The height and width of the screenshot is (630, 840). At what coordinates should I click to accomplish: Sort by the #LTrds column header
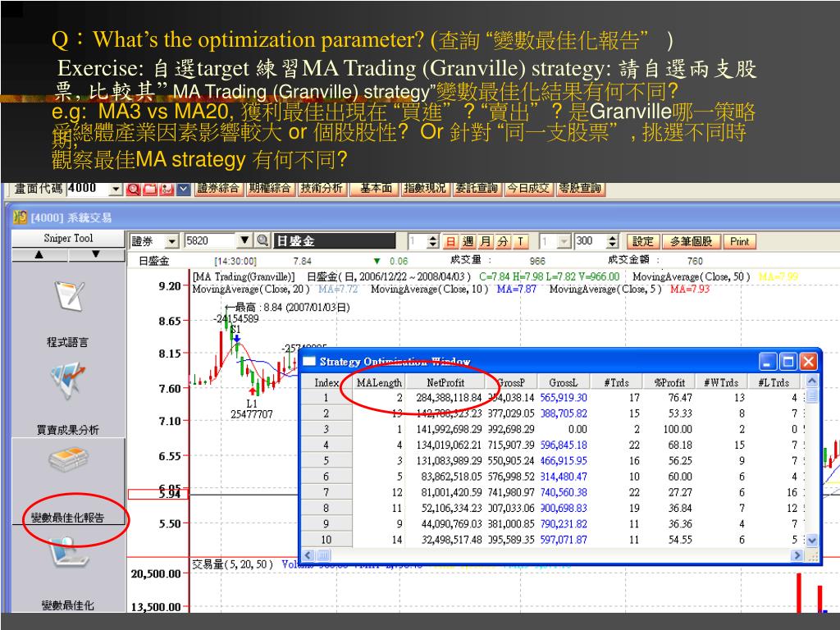tap(774, 382)
